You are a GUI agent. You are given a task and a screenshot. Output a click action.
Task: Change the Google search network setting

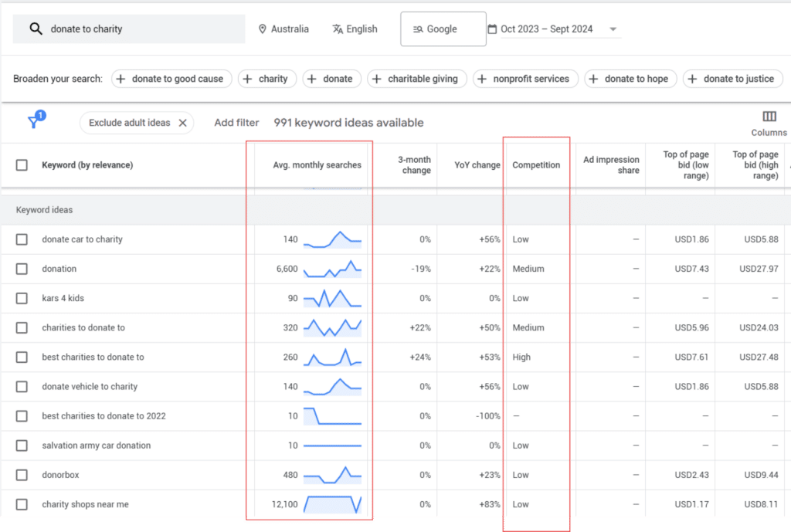443,29
